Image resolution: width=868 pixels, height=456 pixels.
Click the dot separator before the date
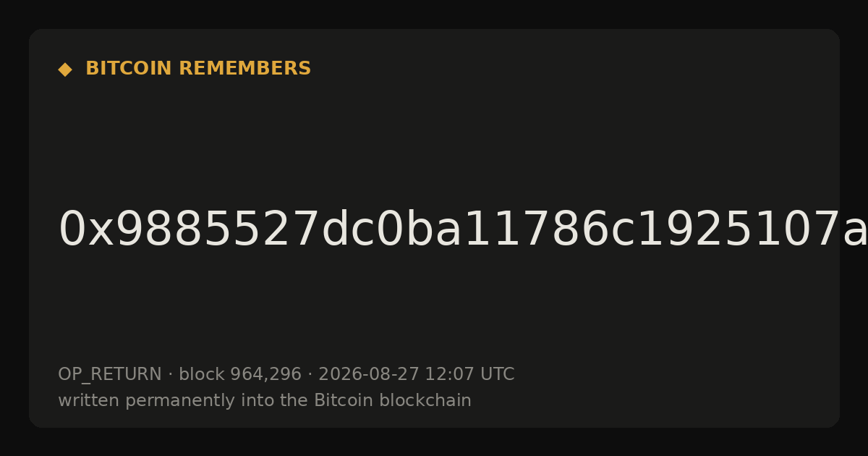pos(310,375)
